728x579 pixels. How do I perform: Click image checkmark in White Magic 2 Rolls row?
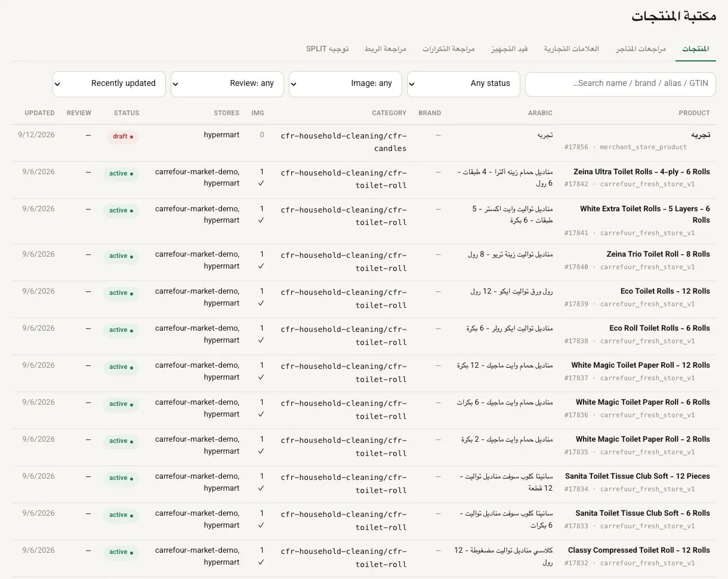tap(261, 451)
